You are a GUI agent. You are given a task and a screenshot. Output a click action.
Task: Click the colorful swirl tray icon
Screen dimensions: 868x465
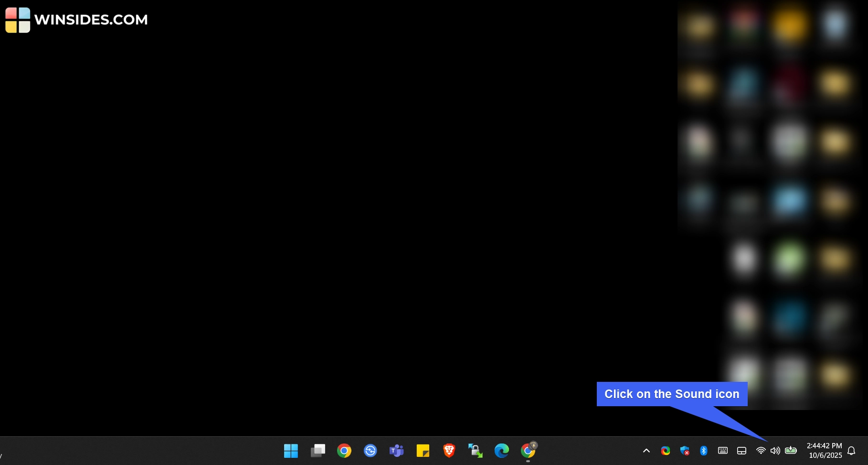coord(666,451)
